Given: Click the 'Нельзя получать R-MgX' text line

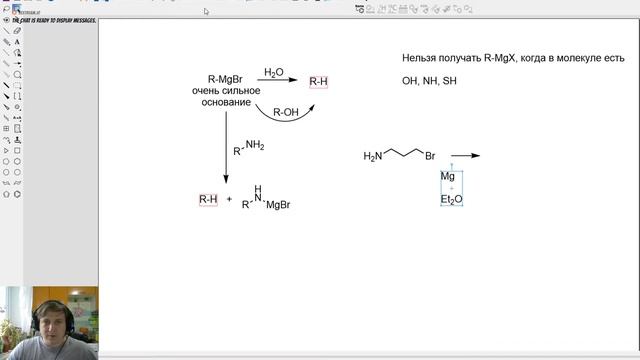Looking at the screenshot, I should 513,58.
